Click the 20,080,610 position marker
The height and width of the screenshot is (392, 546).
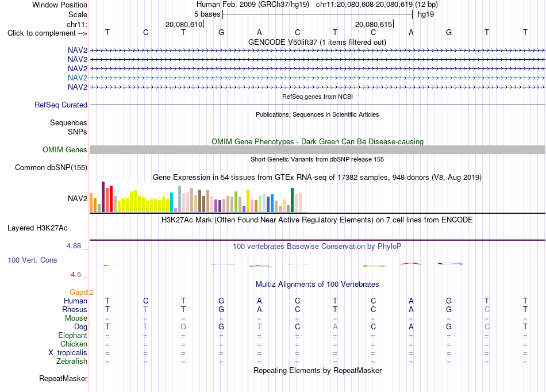(184, 24)
